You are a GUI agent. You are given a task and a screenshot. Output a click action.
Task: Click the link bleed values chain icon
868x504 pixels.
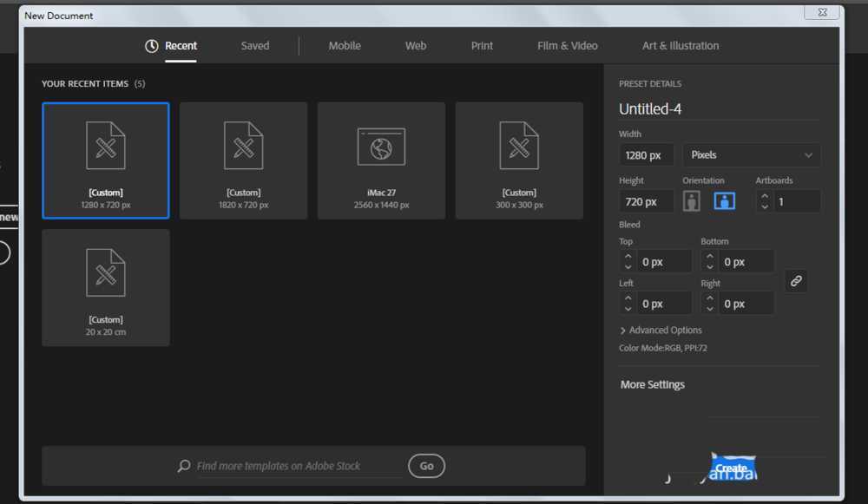796,281
